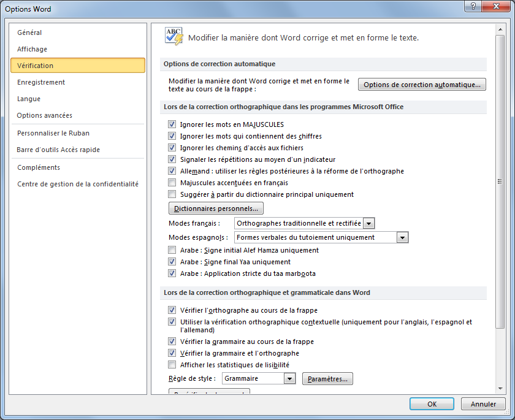
Task: Close the Options Word dialog
Action: point(496,6)
